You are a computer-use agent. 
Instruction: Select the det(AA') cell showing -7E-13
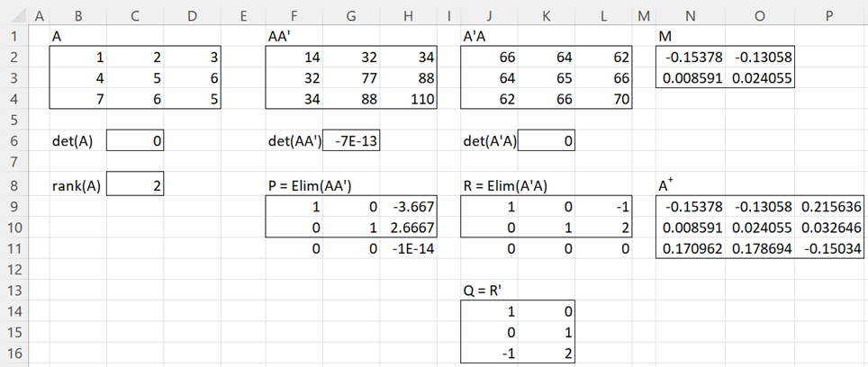(350, 141)
